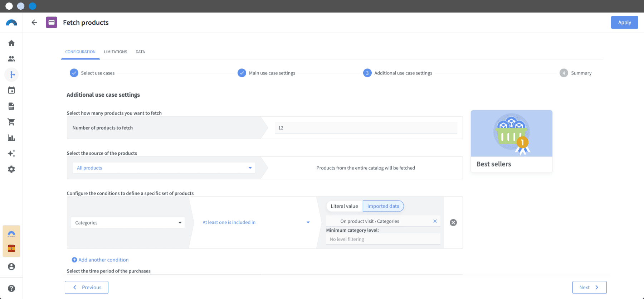This screenshot has height=299, width=644.
Task: Click the Additional use case settings heading
Action: [x=103, y=95]
